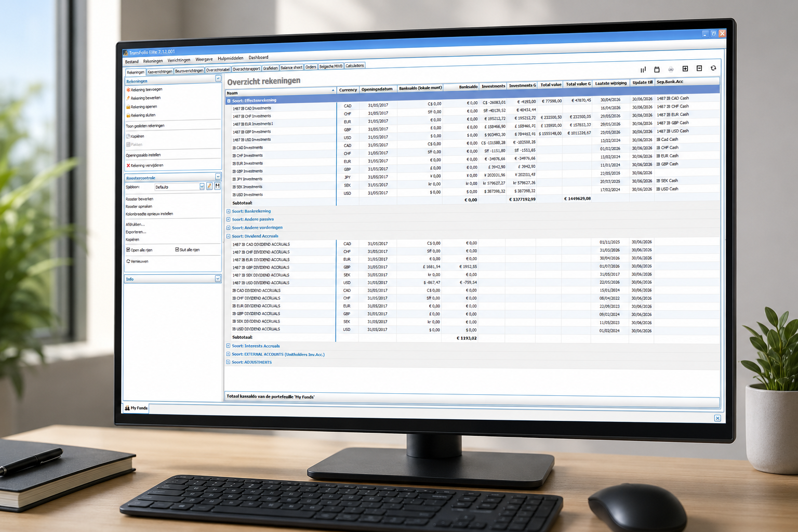
Task: Click Afdrukken... in Roostercontrole panel
Action: [x=135, y=224]
